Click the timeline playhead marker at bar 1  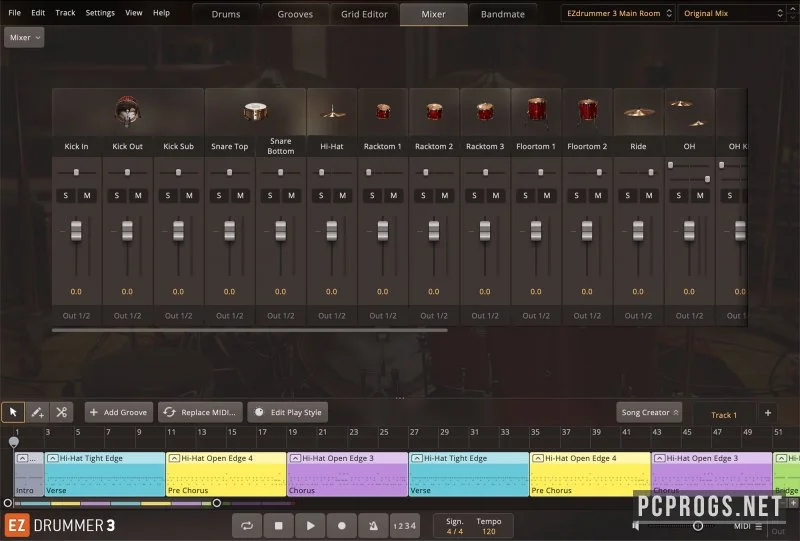point(14,442)
